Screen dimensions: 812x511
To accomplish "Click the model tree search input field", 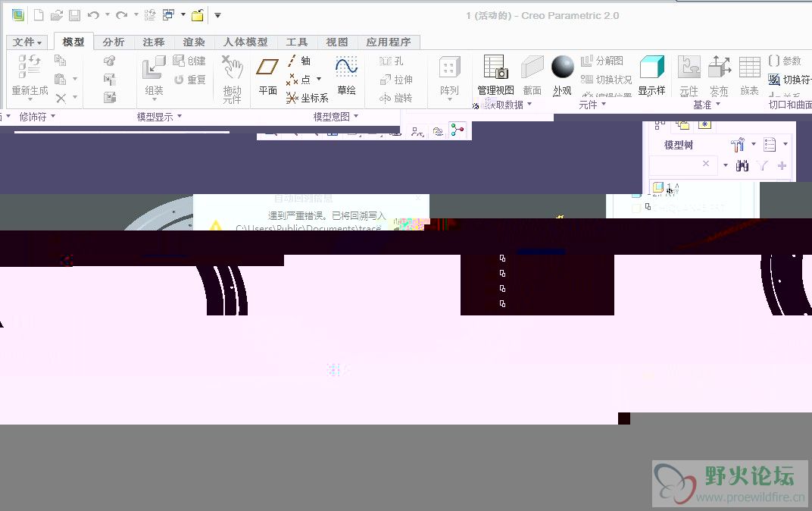I will point(683,165).
